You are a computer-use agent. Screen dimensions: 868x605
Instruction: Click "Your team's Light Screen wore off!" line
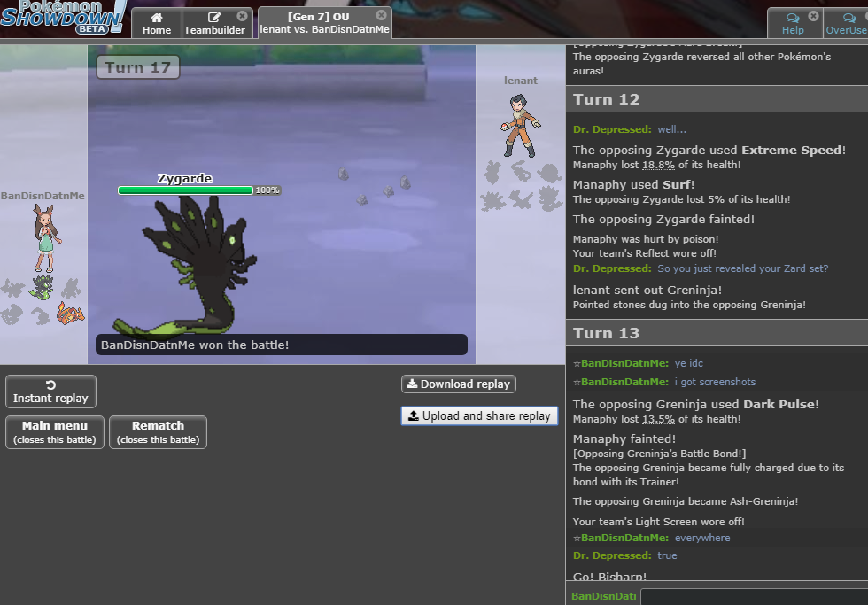tap(659, 522)
